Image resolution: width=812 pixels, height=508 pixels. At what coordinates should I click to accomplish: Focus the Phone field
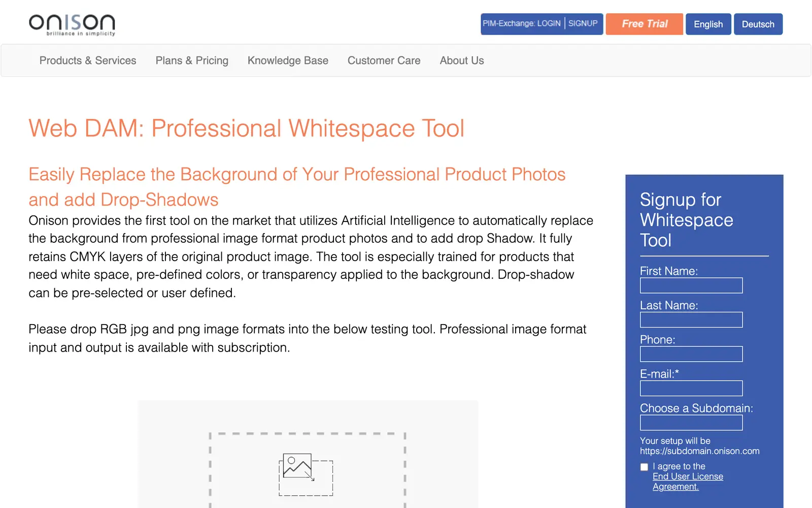[x=691, y=354]
